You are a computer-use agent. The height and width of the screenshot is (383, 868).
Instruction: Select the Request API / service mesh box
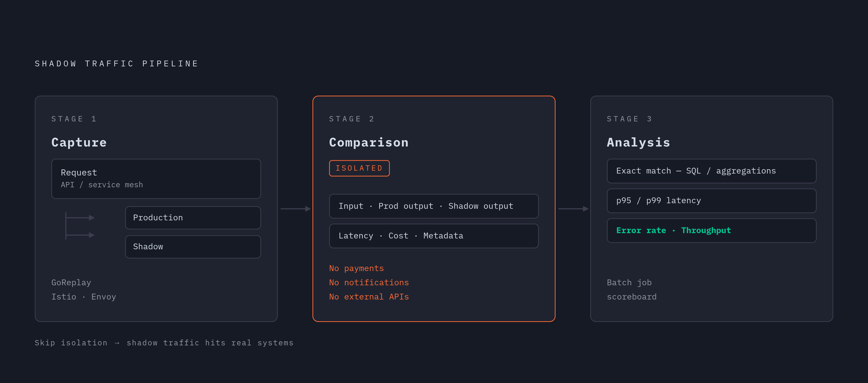[156, 179]
